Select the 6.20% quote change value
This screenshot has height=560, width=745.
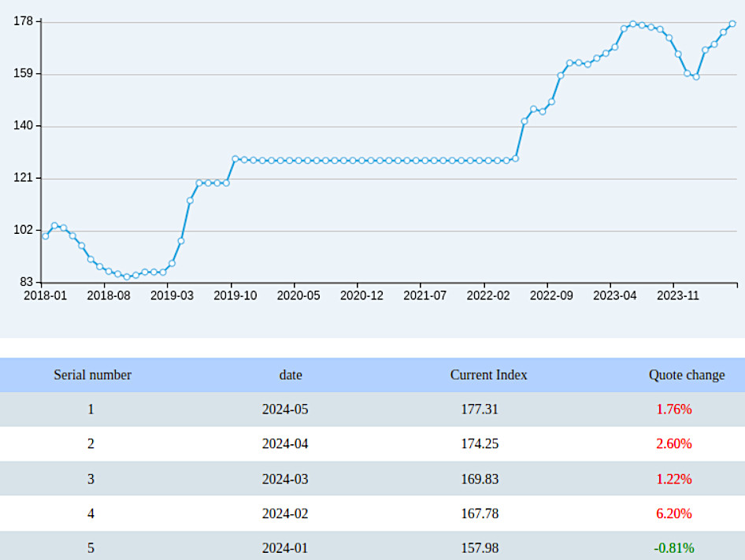click(x=673, y=514)
